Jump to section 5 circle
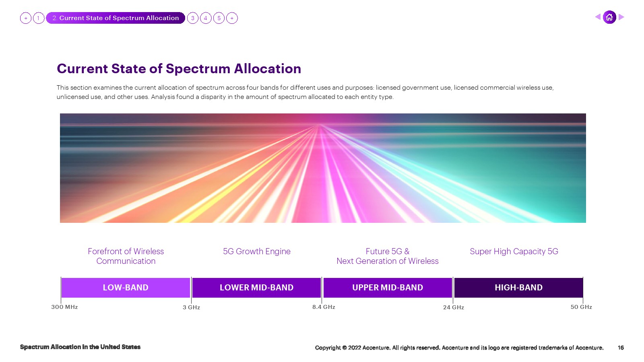This screenshot has height=362, width=644. 219,18
